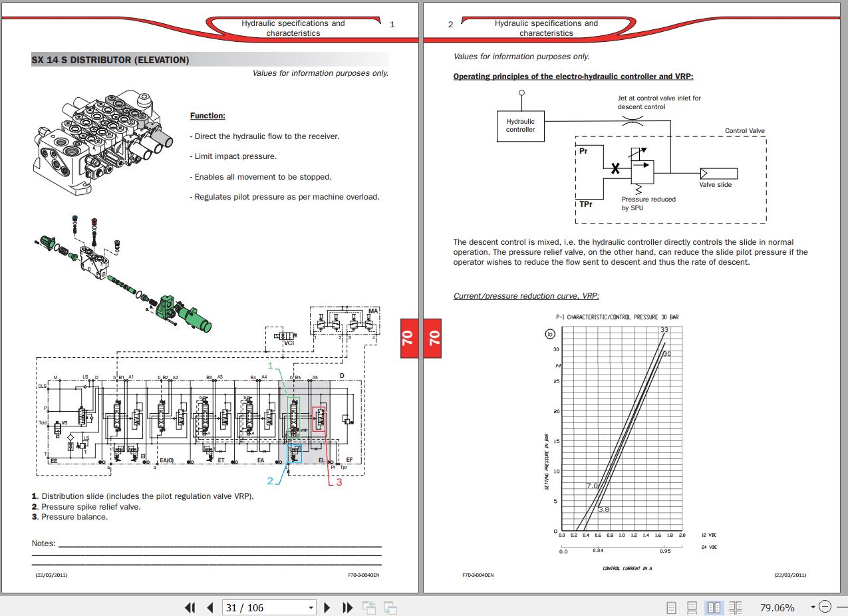Click the 'Hydraulic controller' box in diagram

520,126
